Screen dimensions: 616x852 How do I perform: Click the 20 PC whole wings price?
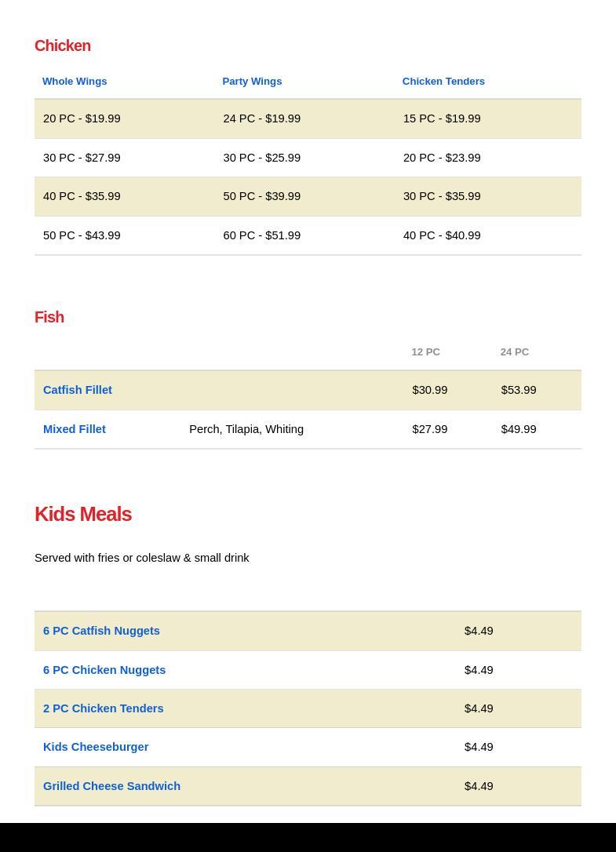tap(82, 118)
